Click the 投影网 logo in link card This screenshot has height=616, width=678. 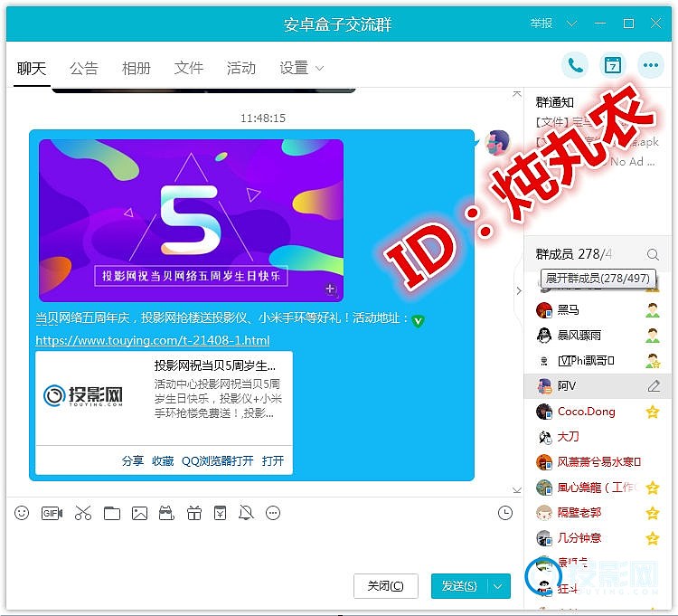(83, 395)
